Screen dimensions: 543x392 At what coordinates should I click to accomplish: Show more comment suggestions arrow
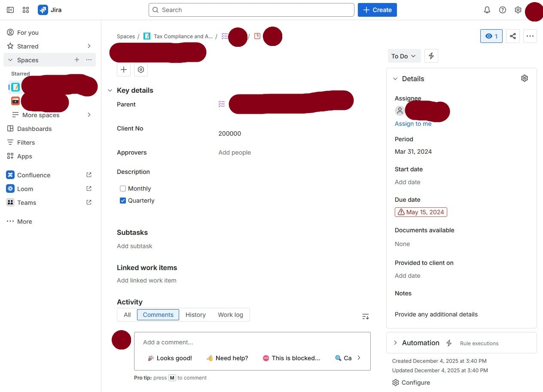[359, 358]
